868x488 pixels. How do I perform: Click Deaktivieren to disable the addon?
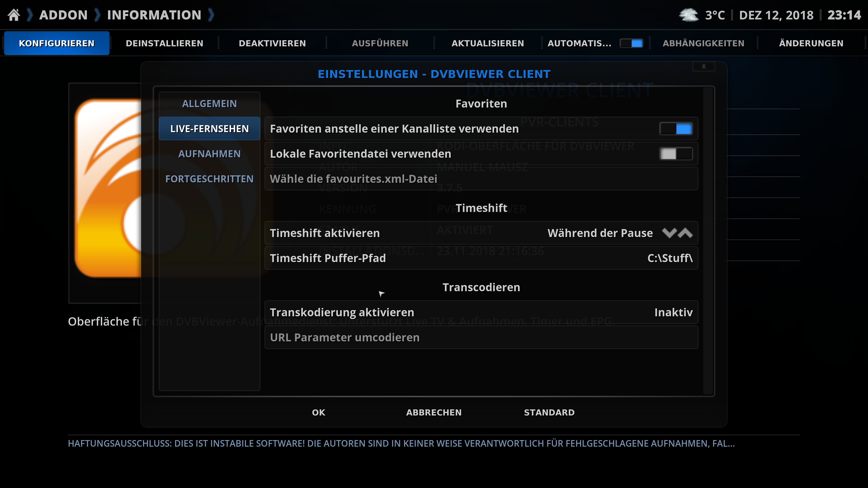tap(272, 43)
